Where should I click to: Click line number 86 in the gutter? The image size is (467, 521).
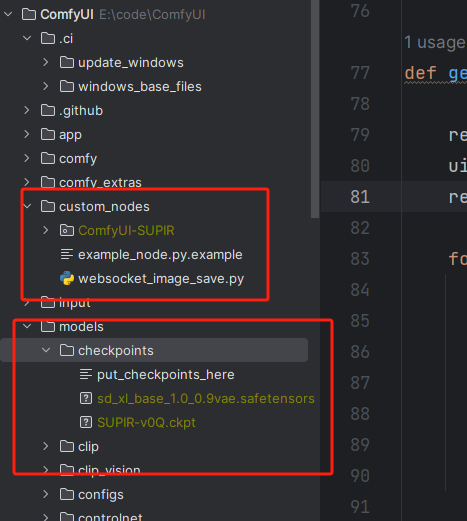pyautogui.click(x=360, y=352)
